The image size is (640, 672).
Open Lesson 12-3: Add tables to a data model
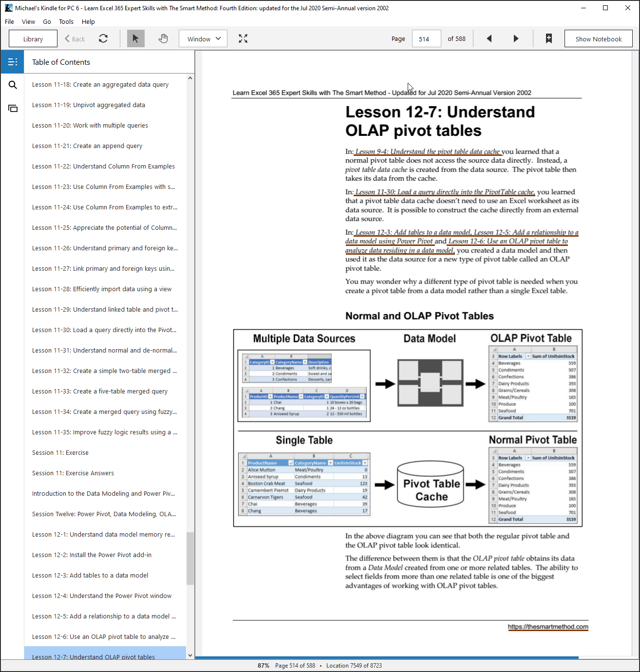[90, 575]
